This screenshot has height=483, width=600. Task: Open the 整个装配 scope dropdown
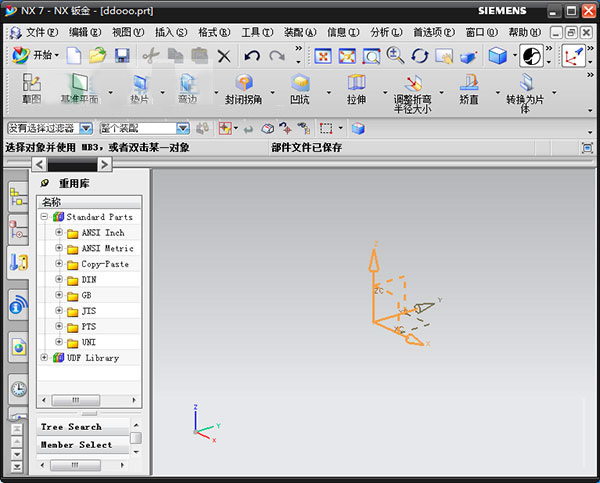click(x=183, y=128)
